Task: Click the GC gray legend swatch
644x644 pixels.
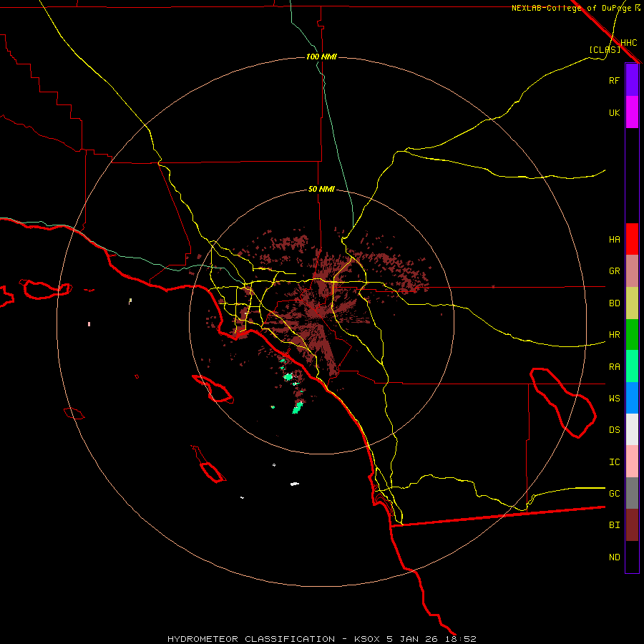Action: tap(632, 493)
